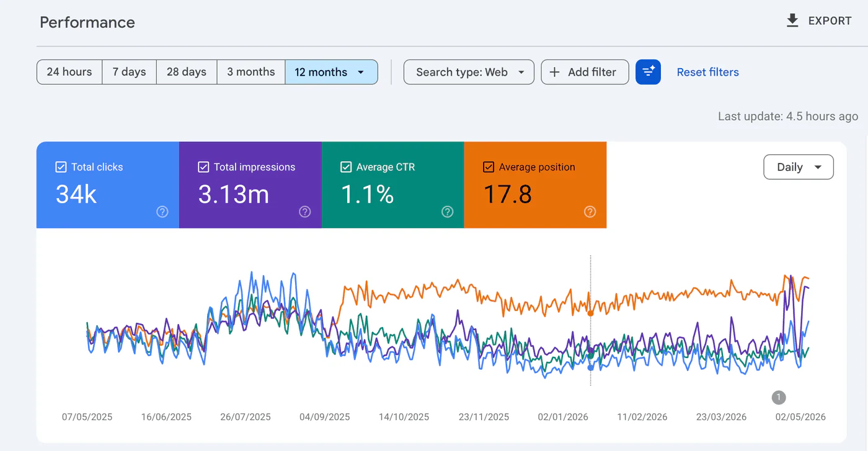Click the Export download icon
Screen dimensions: 868x451
(792, 21)
